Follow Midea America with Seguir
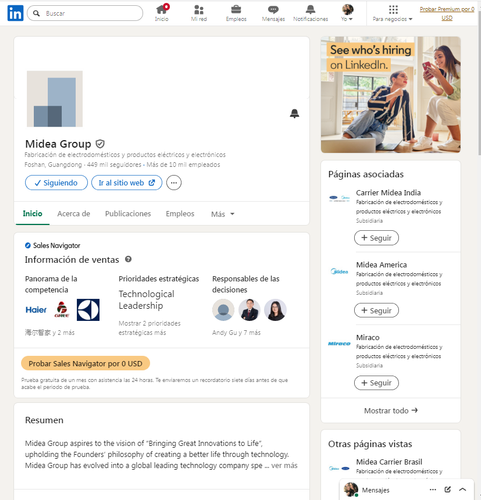This screenshot has height=500, width=481. [x=376, y=310]
